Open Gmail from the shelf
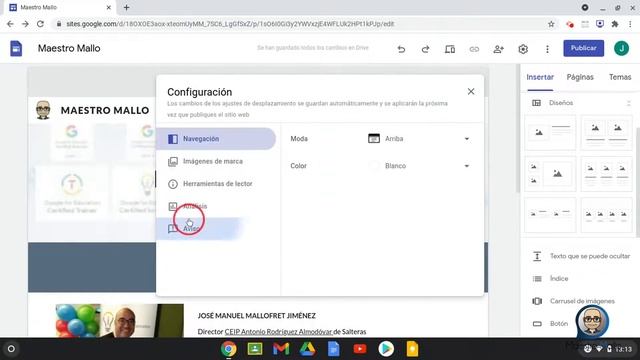 pyautogui.click(x=281, y=349)
